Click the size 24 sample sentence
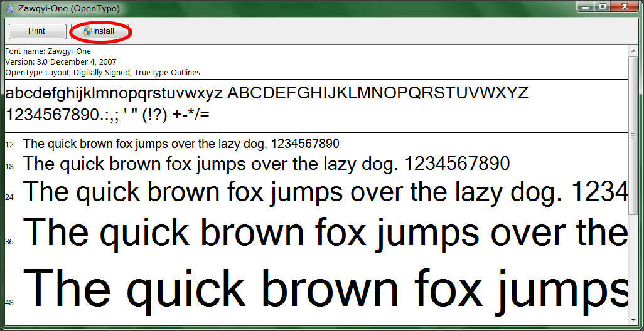The image size is (644, 331). (325, 192)
